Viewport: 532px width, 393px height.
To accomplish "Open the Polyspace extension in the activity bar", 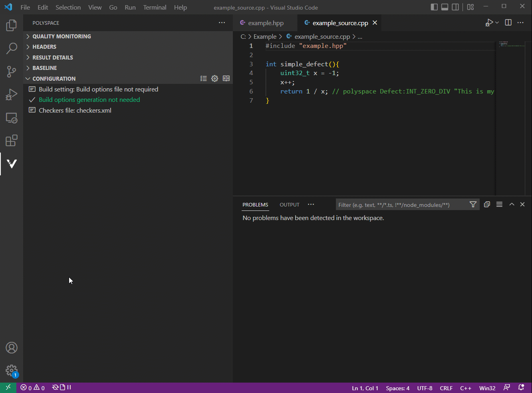I will click(x=12, y=164).
